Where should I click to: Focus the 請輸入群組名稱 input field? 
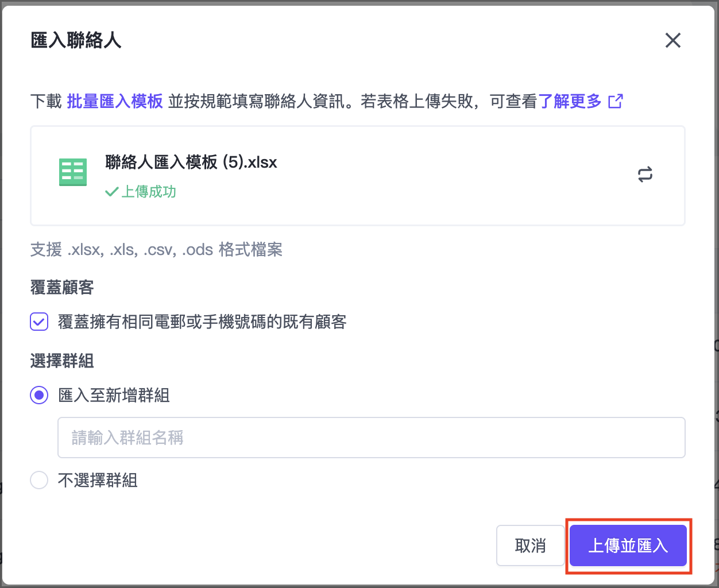pos(371,438)
